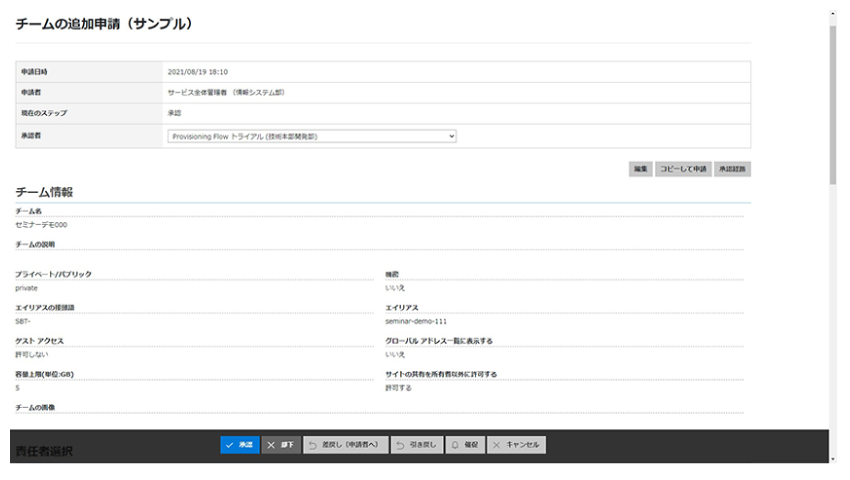Viewport: 850px width, 480px height.
Task: Open the 承認経路 approval route button
Action: [732, 169]
